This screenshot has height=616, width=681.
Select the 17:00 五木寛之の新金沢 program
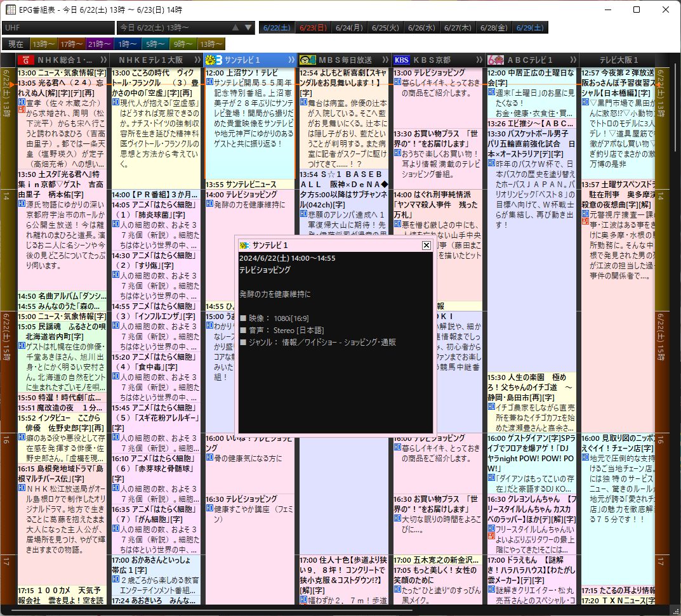click(438, 560)
